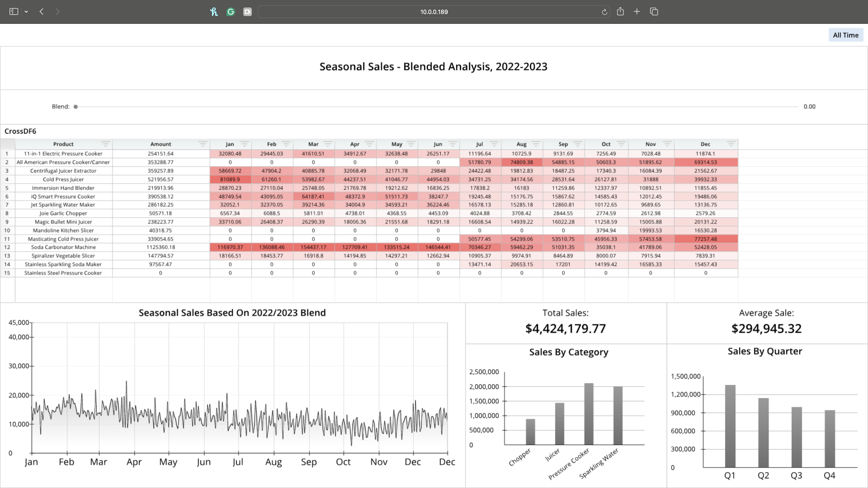The height and width of the screenshot is (488, 868).
Task: Click the All Time button
Action: pos(846,35)
